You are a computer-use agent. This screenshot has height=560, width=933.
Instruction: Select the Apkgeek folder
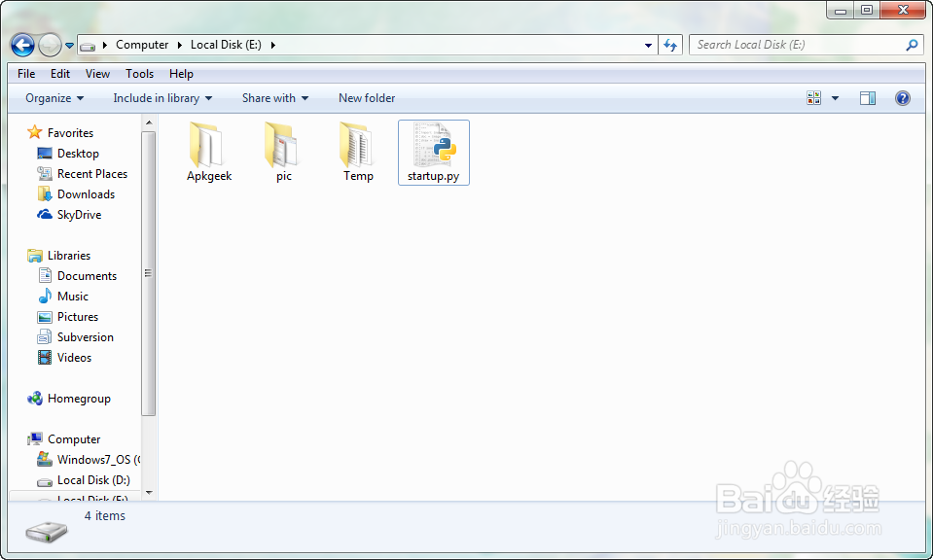coord(209,153)
